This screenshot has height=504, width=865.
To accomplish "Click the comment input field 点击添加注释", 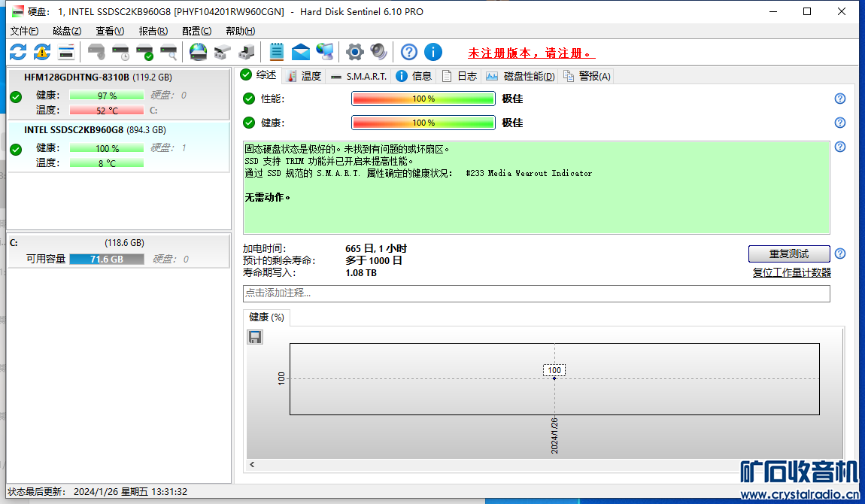I will [536, 293].
